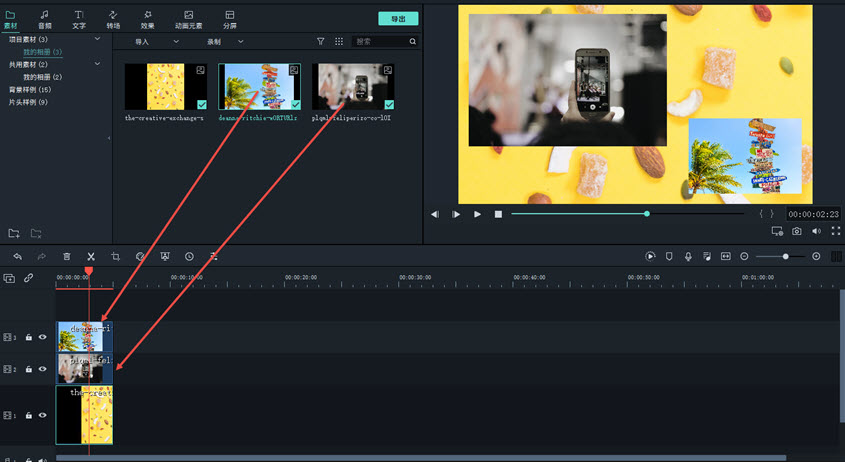Hide video track 3 with eye icon
The height and width of the screenshot is (462, 845).
pos(43,337)
